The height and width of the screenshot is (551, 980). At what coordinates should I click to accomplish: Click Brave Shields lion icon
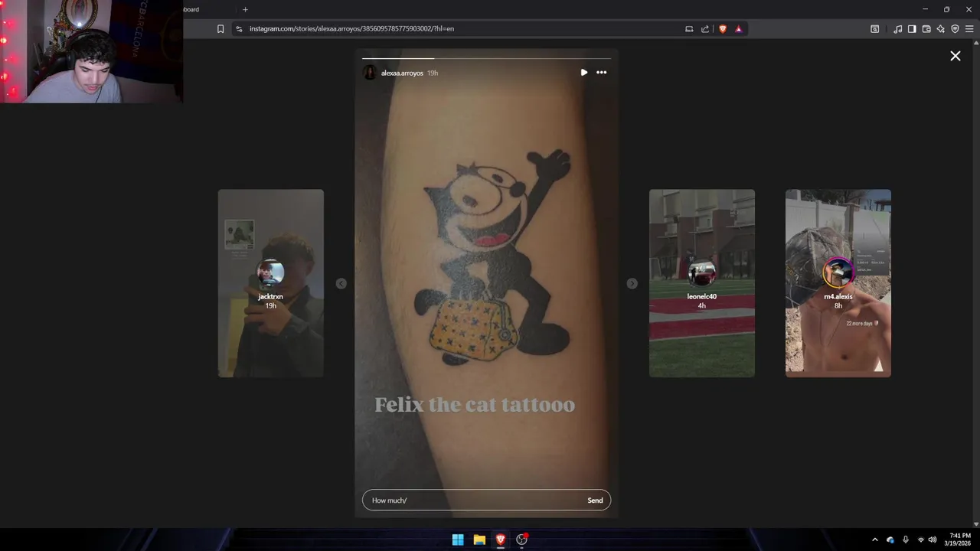[722, 29]
